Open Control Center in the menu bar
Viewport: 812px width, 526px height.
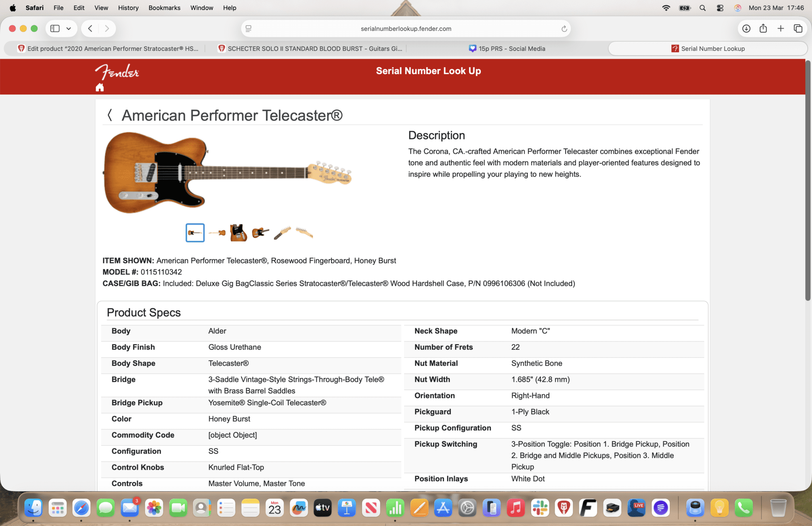[x=720, y=8]
